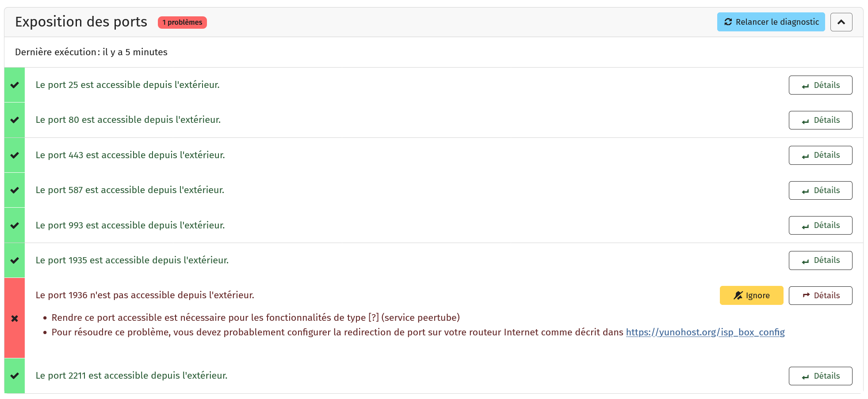Click the checkmark icon beside port 993
The width and height of the screenshot is (868, 399).
tap(15, 225)
